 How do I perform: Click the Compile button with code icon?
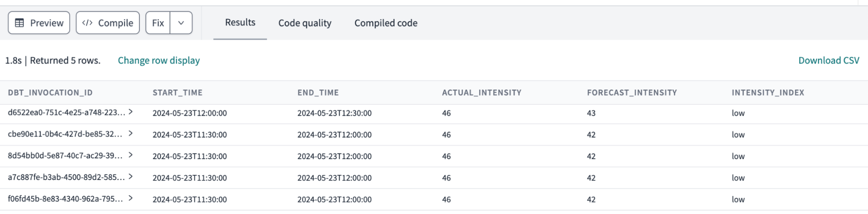(108, 23)
